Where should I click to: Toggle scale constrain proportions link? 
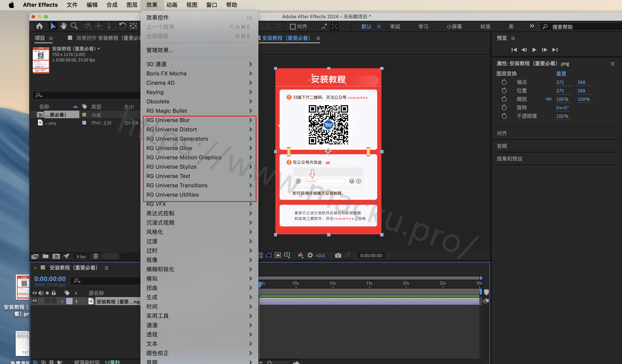548,99
